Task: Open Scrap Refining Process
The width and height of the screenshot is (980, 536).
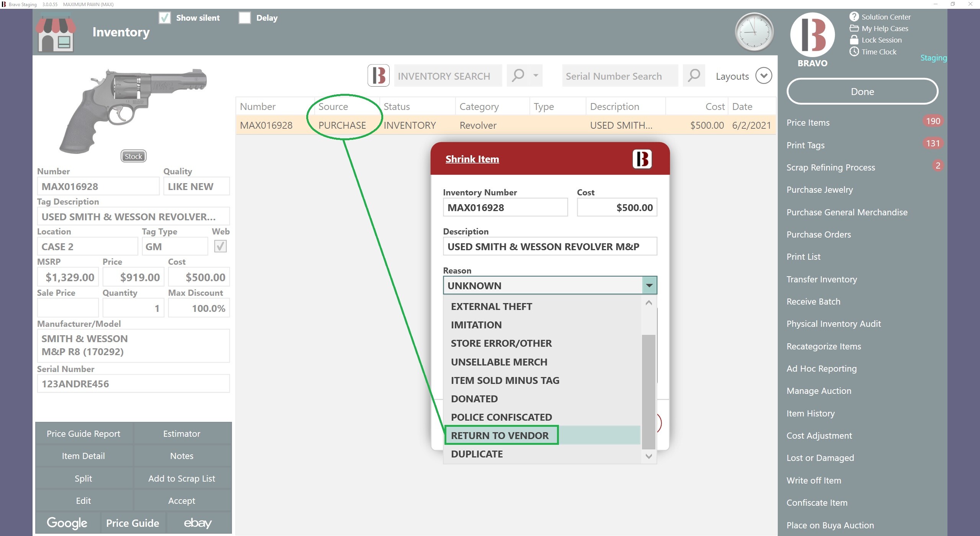Action: pos(831,167)
